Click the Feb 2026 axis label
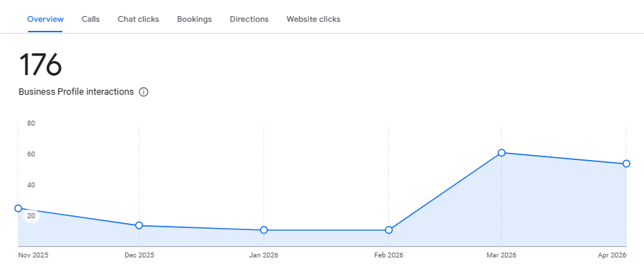Screen dimensions: 644x275 pos(388,255)
